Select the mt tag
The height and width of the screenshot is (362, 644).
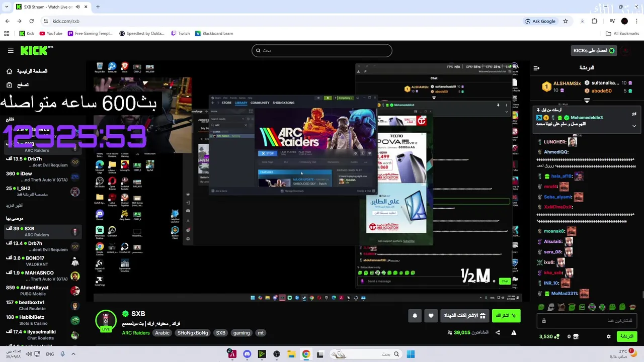click(261, 333)
